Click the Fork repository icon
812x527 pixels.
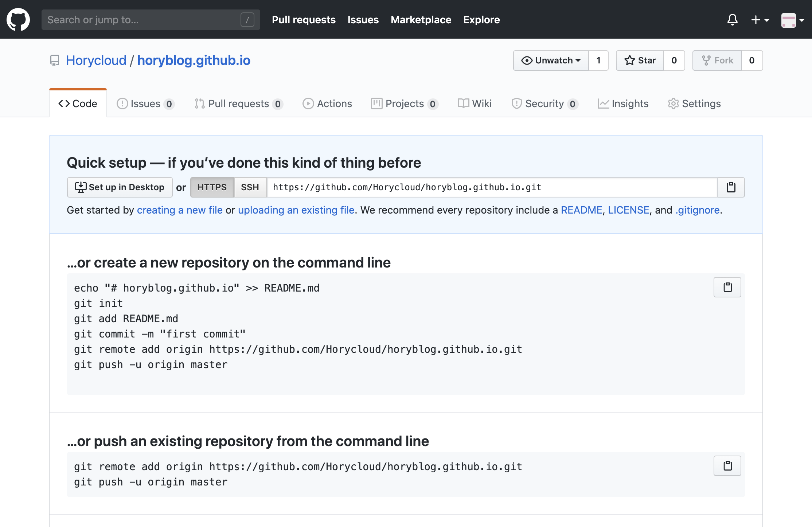click(707, 60)
